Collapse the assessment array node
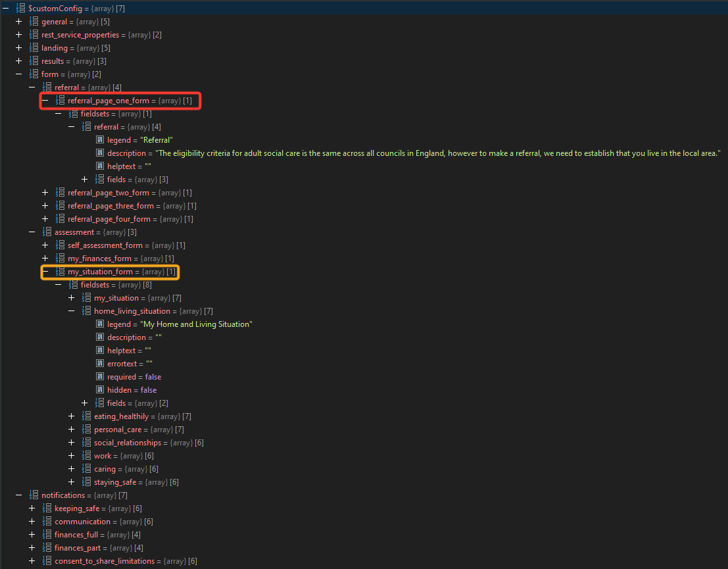This screenshot has width=728, height=569. tap(32, 232)
